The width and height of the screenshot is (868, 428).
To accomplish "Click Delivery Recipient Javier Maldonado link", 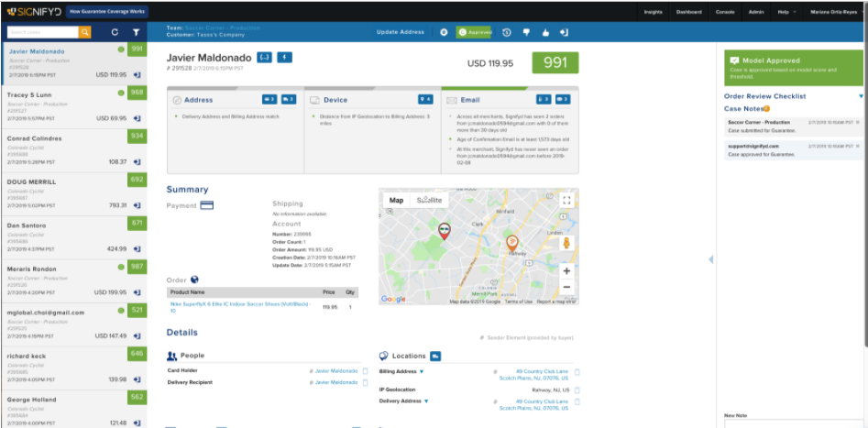I will (x=336, y=382).
